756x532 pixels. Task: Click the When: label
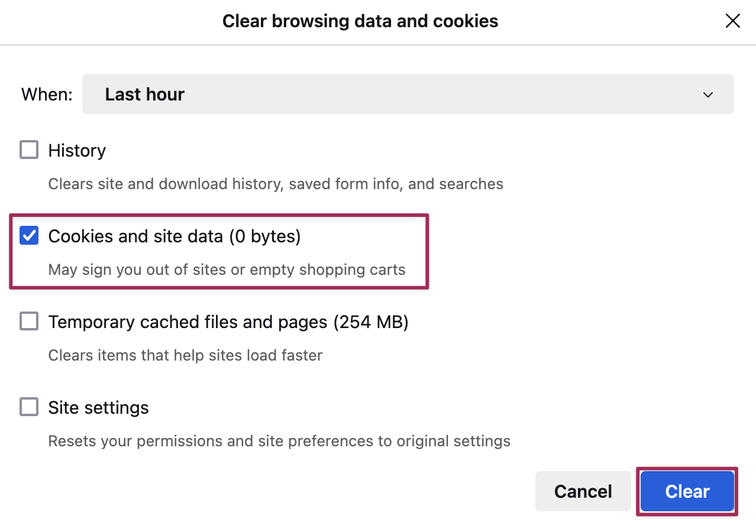(x=47, y=95)
